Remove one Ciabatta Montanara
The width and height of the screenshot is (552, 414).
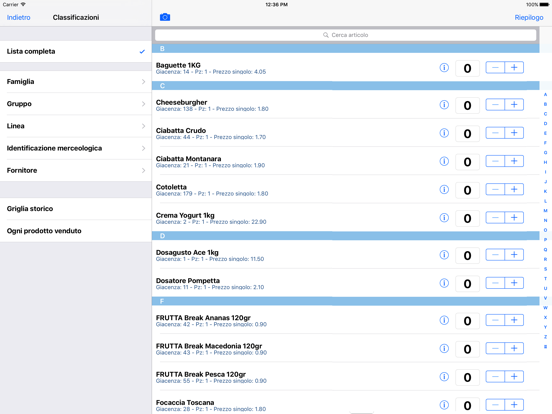[495, 161]
